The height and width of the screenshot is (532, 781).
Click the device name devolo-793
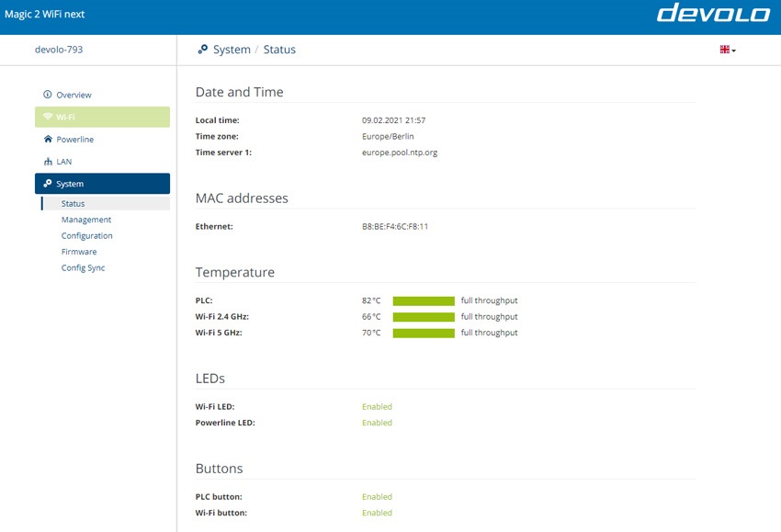59,50
